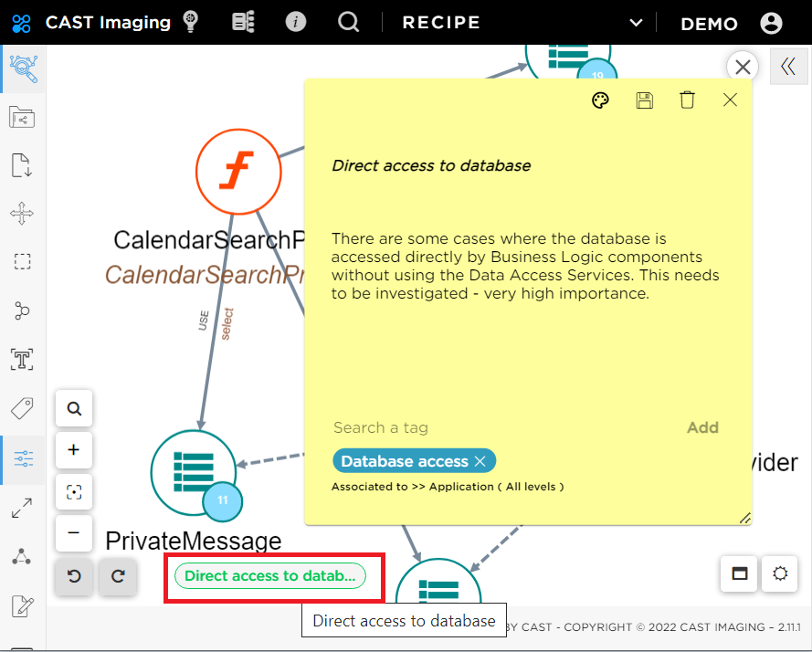
Task: Close the yellow sticky note
Action: (730, 100)
